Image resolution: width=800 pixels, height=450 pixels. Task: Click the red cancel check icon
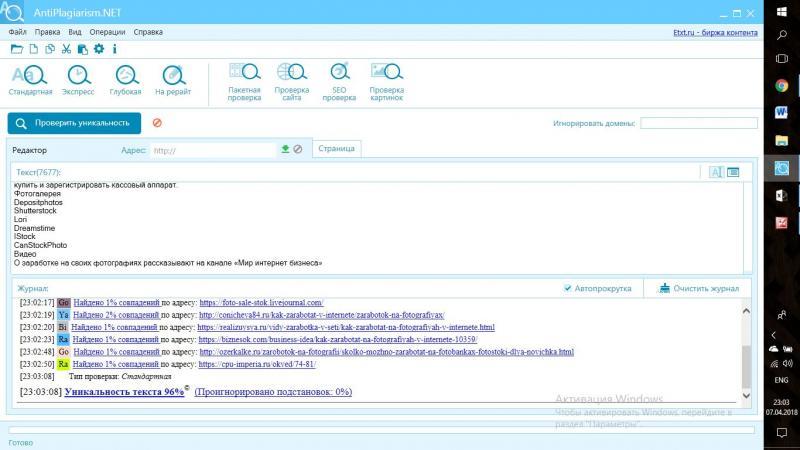pyautogui.click(x=157, y=123)
